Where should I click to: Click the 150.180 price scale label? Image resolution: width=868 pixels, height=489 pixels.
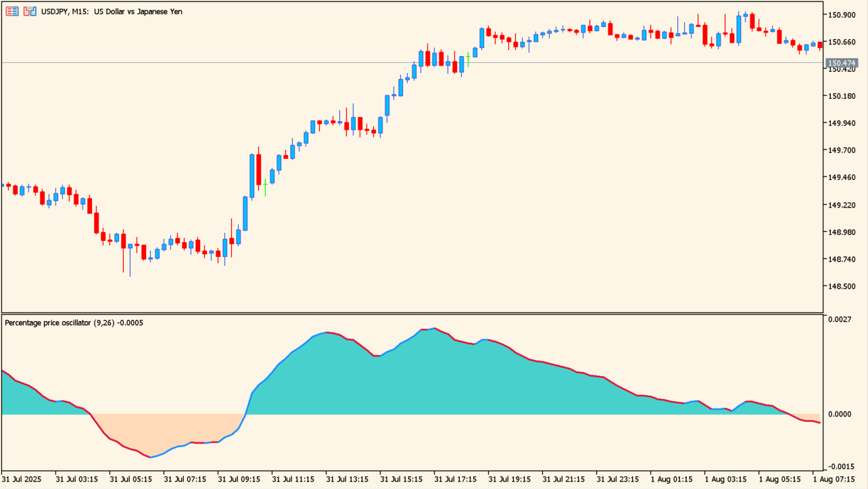tap(842, 96)
